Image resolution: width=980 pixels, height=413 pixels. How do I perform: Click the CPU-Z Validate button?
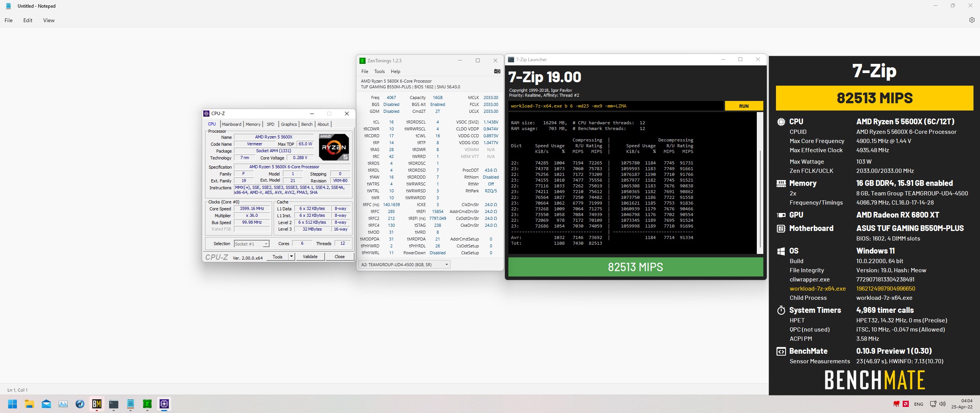310,257
